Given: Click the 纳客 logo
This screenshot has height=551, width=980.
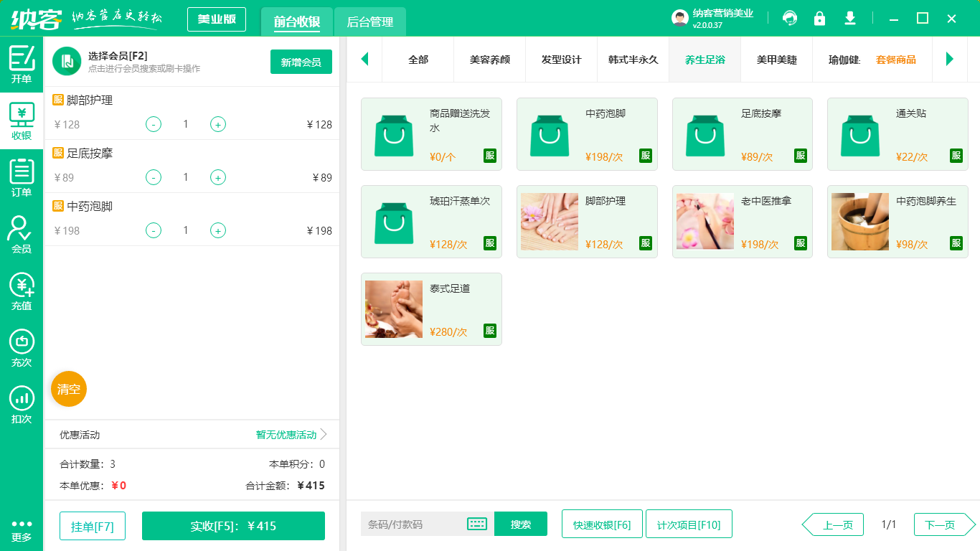Looking at the screenshot, I should (36, 19).
